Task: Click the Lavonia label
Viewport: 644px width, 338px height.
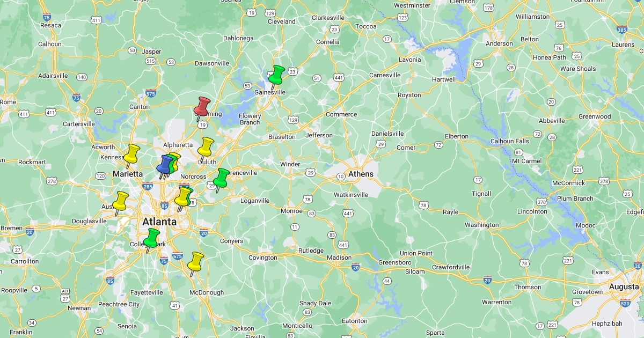Action: (410, 60)
